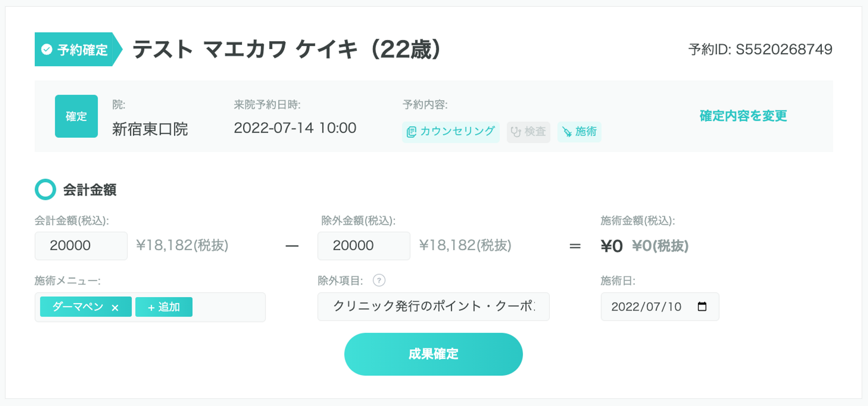Click 確定内容を変更 link

click(x=743, y=116)
